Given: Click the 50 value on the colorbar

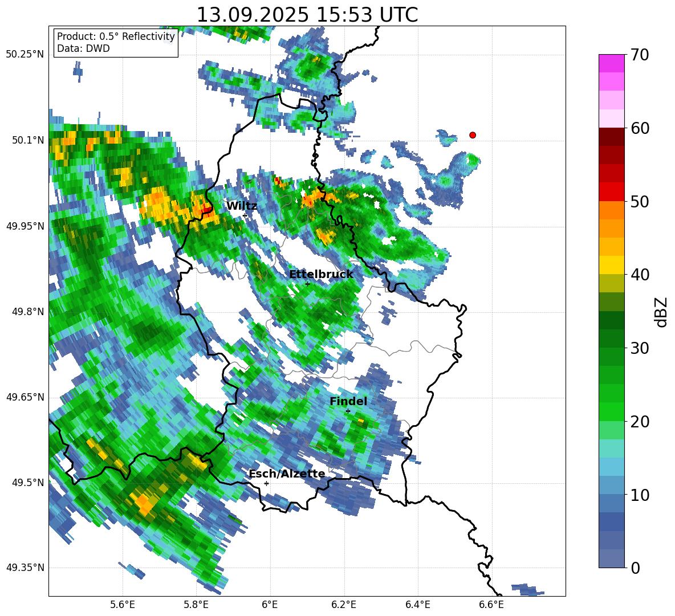Looking at the screenshot, I should [640, 201].
